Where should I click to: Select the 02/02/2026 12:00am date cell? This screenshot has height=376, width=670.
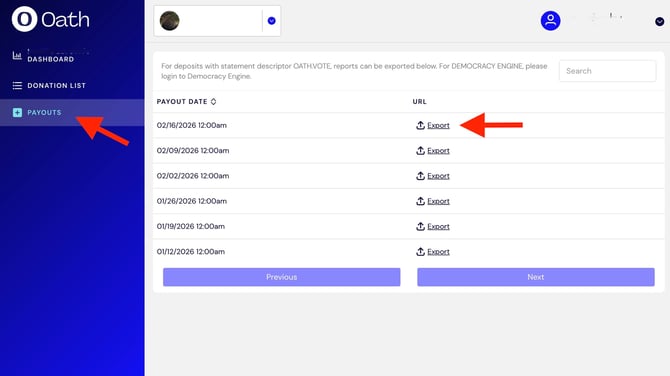193,176
